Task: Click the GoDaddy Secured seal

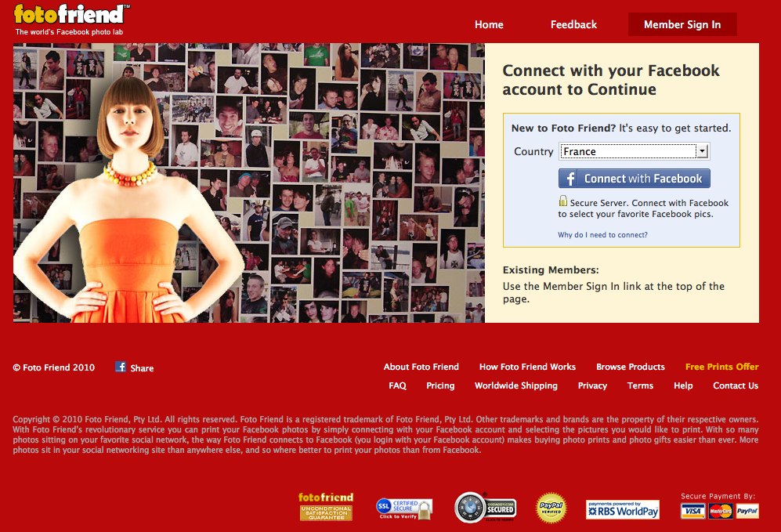Action: (486, 508)
